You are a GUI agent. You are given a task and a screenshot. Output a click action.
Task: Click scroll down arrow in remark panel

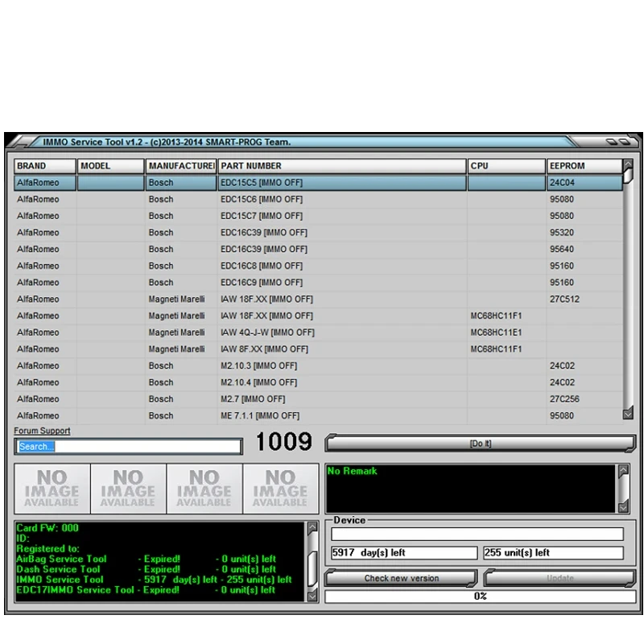coord(623,507)
